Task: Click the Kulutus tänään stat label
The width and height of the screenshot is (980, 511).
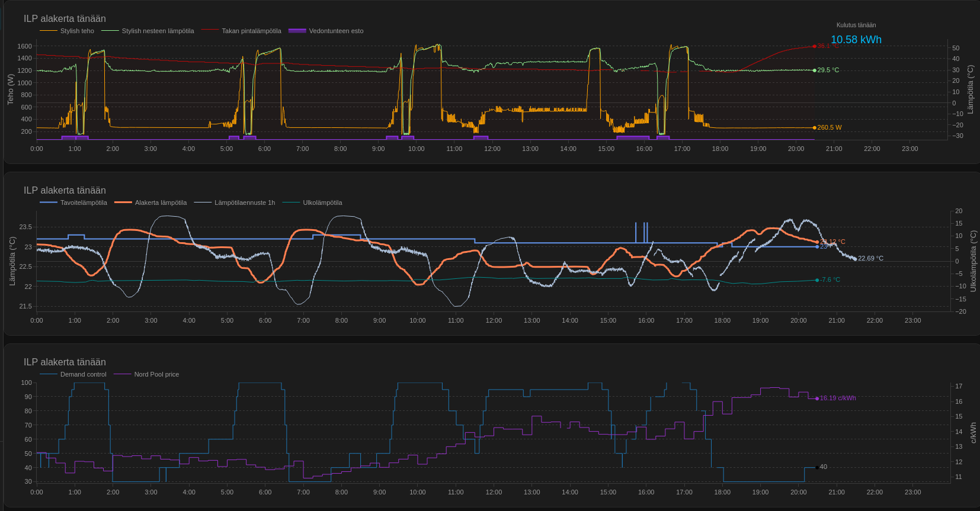Action: coord(856,25)
